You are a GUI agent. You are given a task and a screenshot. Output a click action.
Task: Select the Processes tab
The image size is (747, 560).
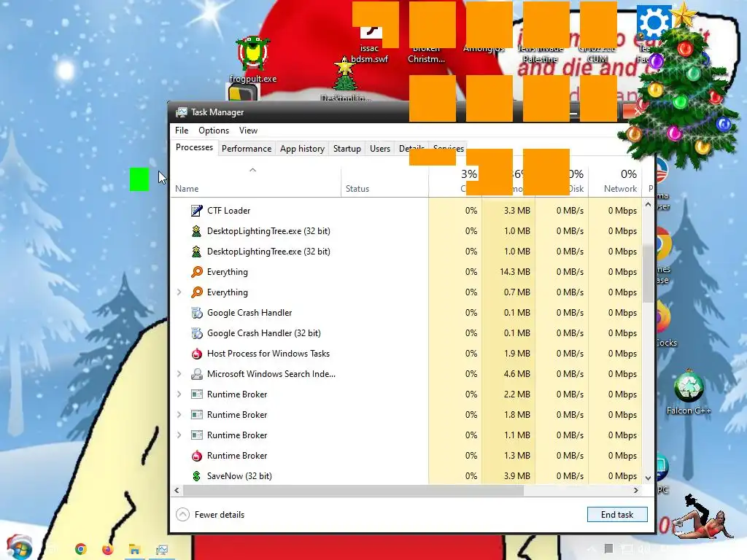(x=194, y=147)
